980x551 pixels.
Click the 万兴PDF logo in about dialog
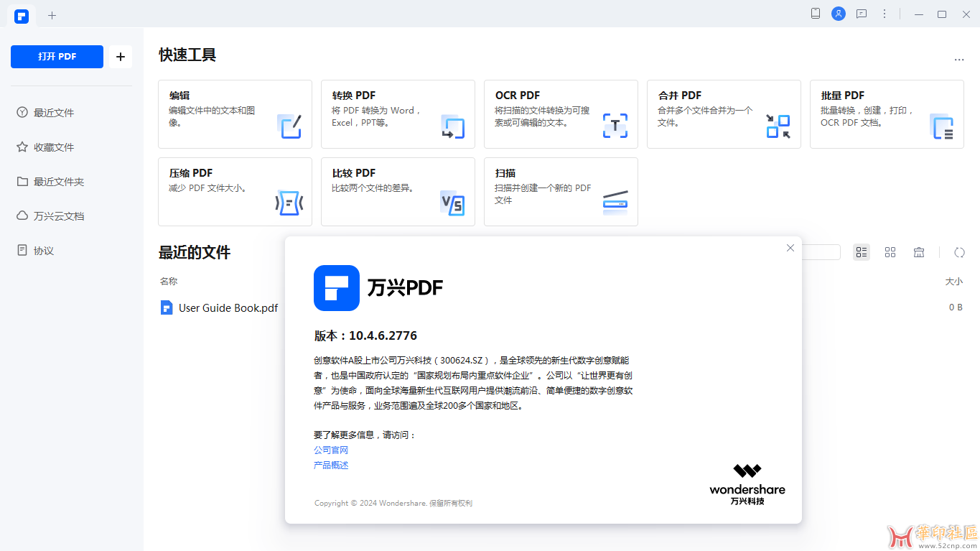pyautogui.click(x=337, y=287)
